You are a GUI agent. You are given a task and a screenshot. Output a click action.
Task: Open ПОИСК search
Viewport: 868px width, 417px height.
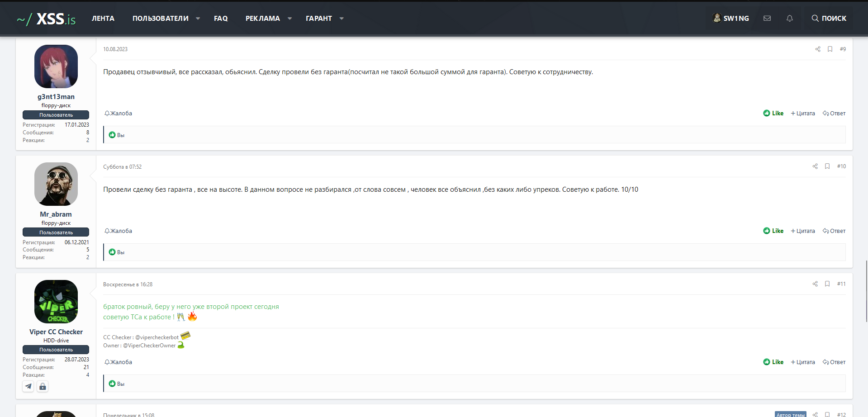[829, 19]
